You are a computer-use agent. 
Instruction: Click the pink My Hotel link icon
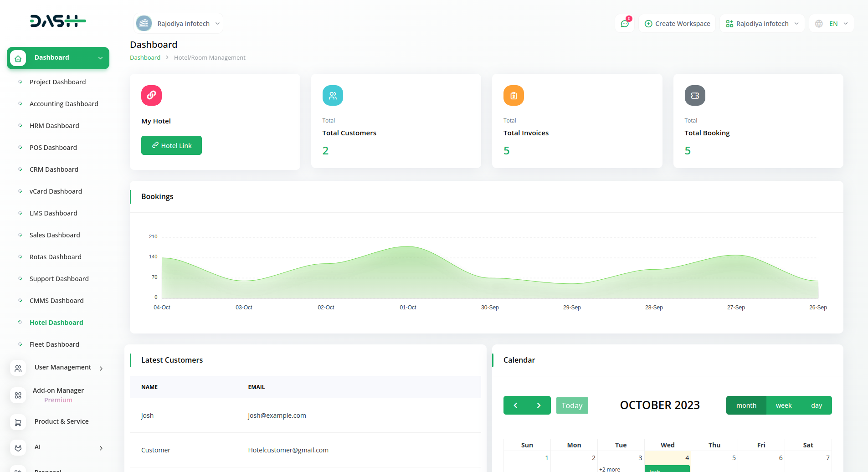click(x=151, y=95)
